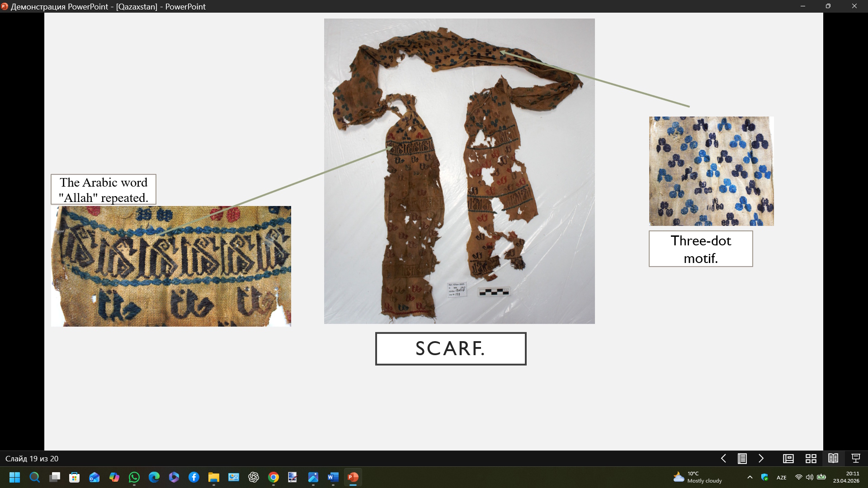This screenshot has width=868, height=488.
Task: Click the SCARF caption text box
Action: [451, 348]
